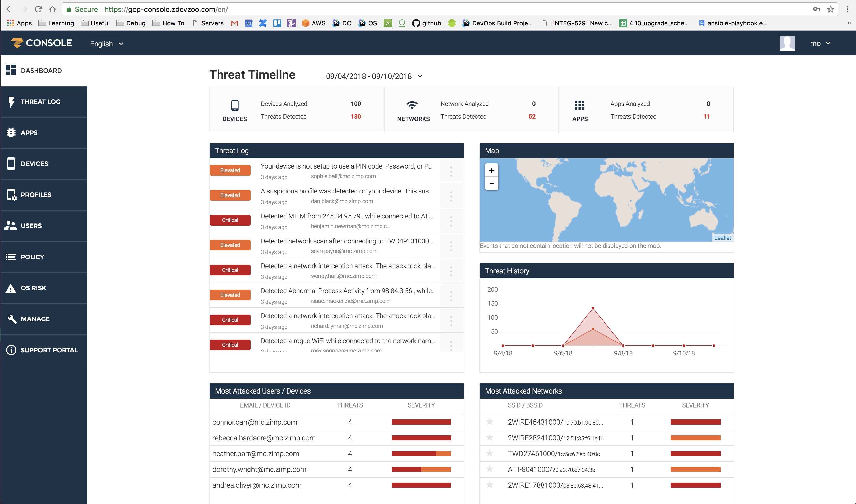Image resolution: width=856 pixels, height=504 pixels.
Task: Zoom out on the map
Action: (x=491, y=183)
